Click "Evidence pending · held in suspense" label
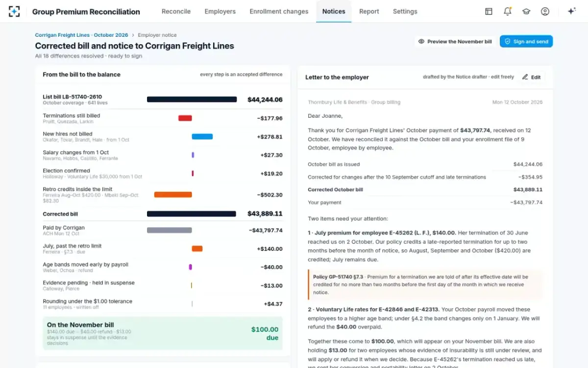The image size is (588, 368). click(89, 283)
